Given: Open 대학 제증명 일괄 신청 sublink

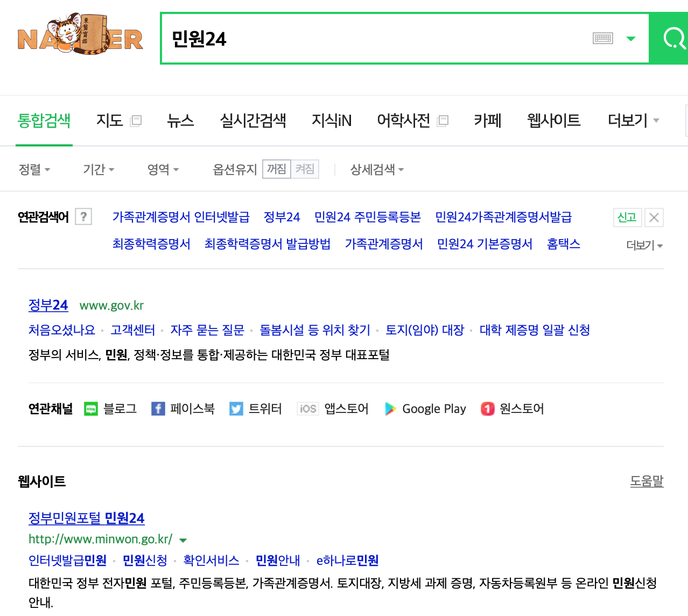Looking at the screenshot, I should (535, 330).
